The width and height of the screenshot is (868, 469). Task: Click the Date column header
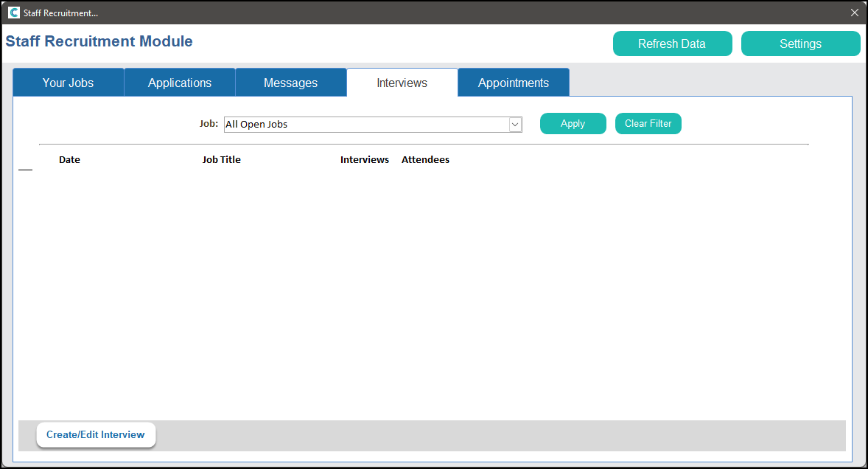(69, 159)
